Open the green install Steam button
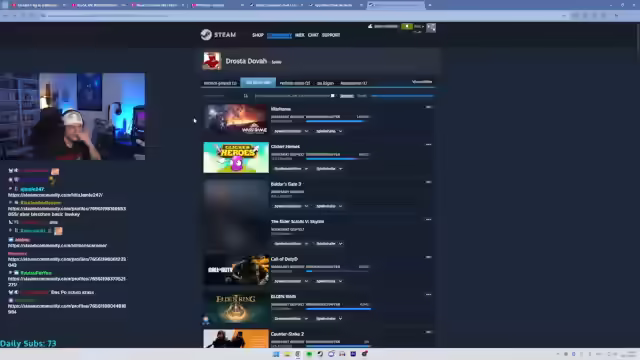This screenshot has width=640, height=360. click(x=407, y=26)
